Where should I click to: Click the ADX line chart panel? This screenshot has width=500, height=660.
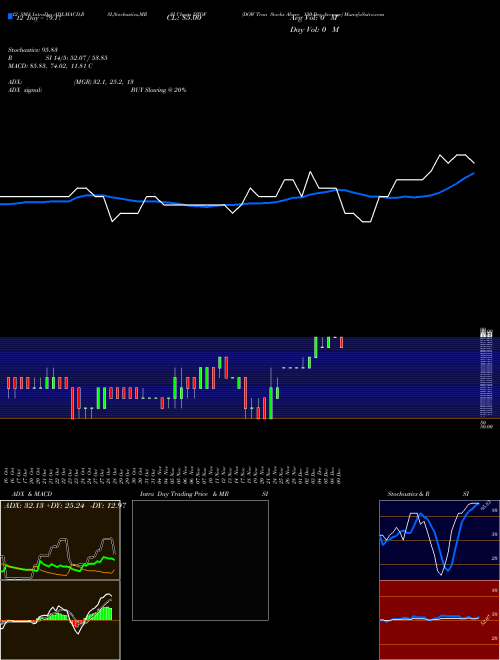point(60,540)
